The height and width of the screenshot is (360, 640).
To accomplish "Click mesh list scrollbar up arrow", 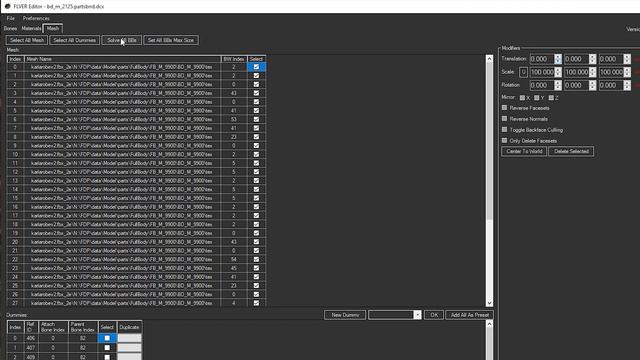I will coord(489,59).
